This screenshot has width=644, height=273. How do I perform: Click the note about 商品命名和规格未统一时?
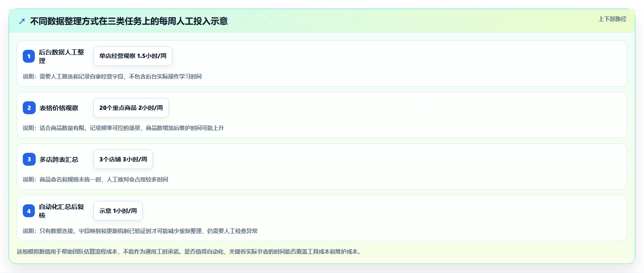[x=95, y=179]
